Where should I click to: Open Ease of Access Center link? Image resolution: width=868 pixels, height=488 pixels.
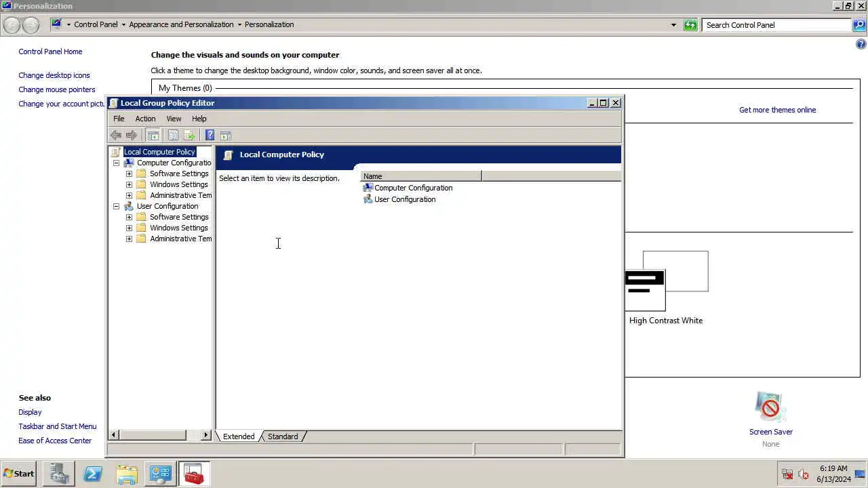[55, 441]
